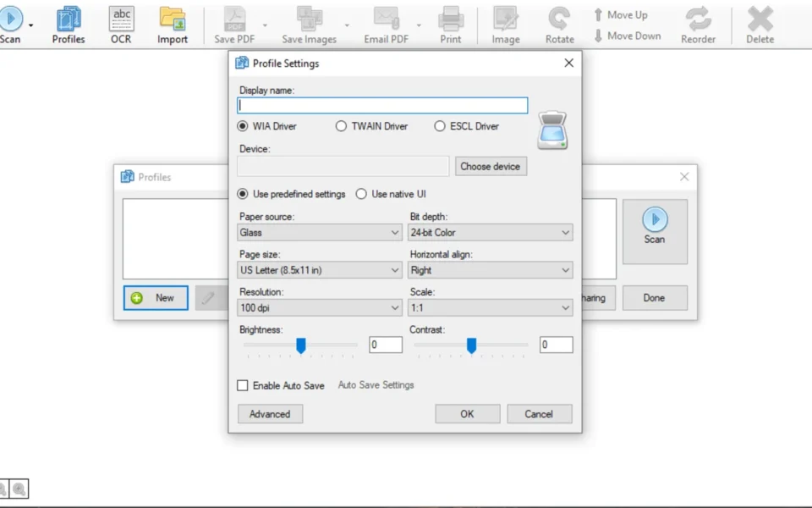Expand the Save Images dropdown arrow

[x=347, y=25]
